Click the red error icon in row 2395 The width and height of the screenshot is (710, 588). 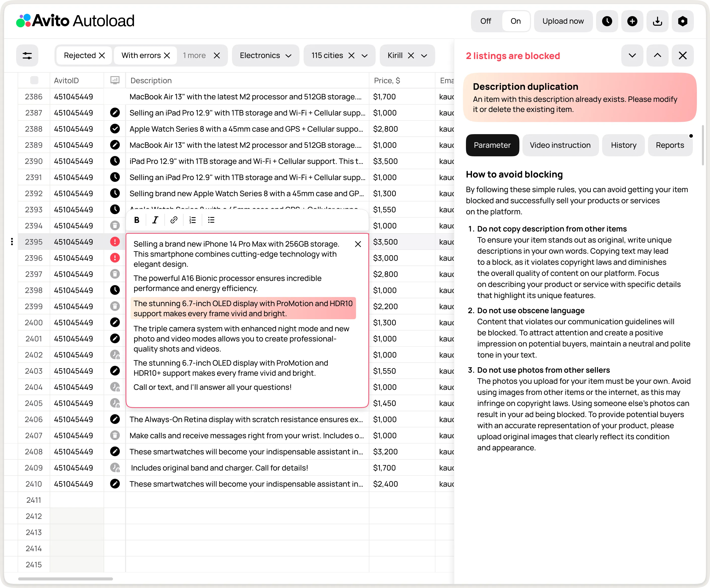click(x=115, y=242)
